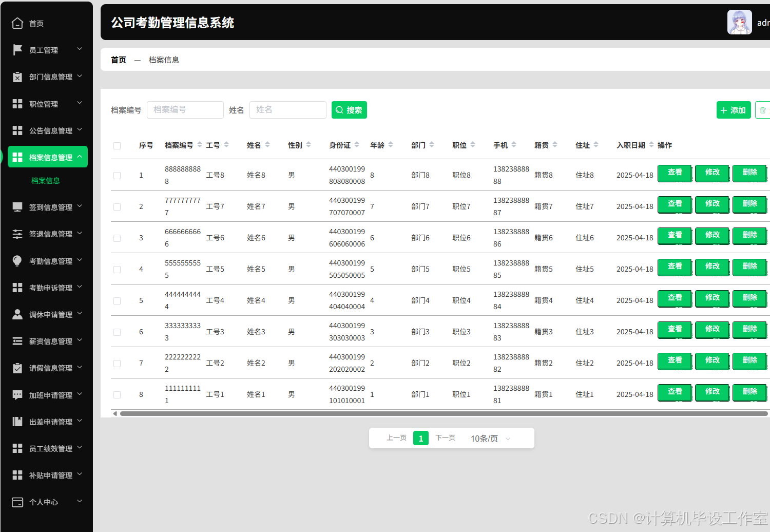770x532 pixels.
Task: Click the flag icon beside 员工管理
Action: [17, 50]
